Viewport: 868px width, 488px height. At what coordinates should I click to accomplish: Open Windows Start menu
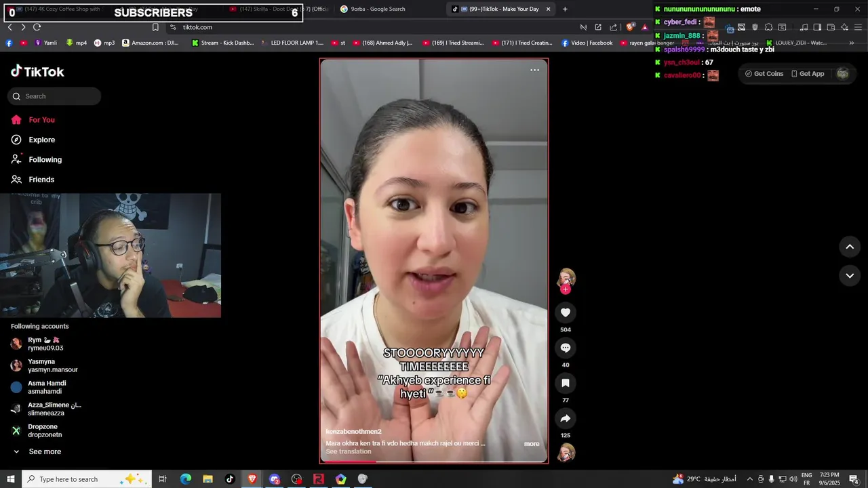point(11,479)
